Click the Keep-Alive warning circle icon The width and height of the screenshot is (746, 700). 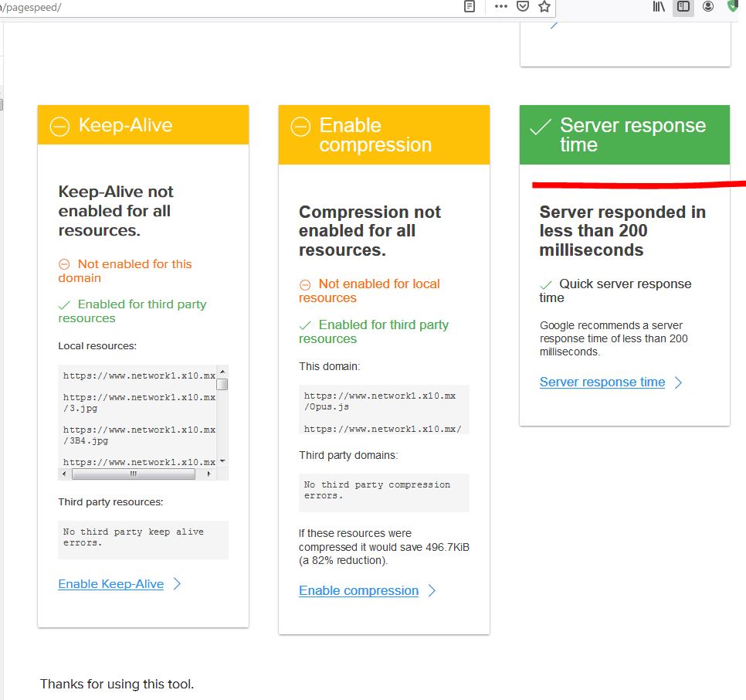point(59,126)
